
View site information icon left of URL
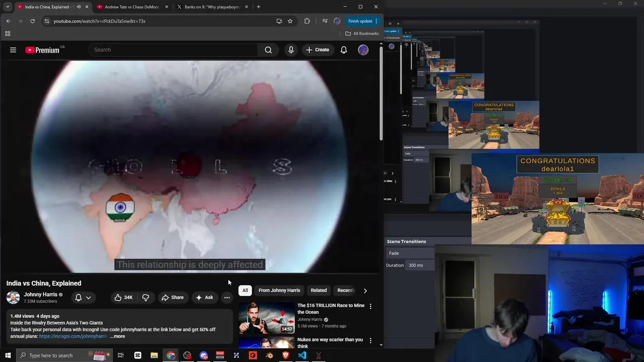[47, 21]
